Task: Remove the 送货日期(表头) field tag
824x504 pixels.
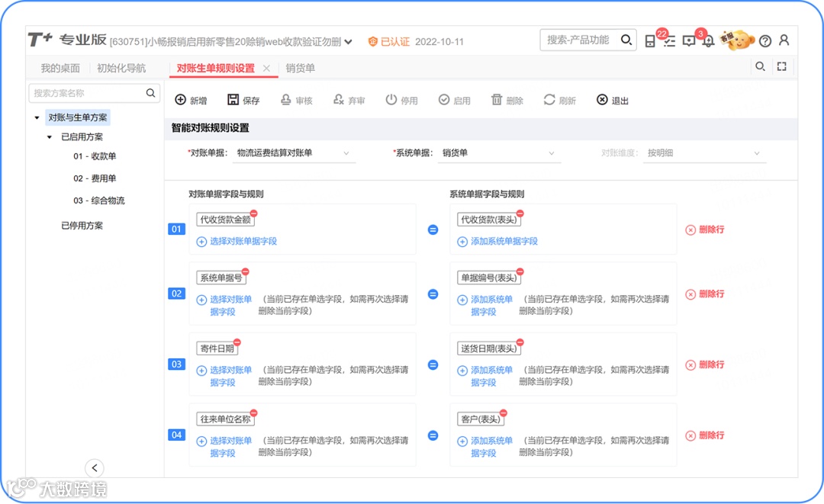Action: tap(520, 342)
